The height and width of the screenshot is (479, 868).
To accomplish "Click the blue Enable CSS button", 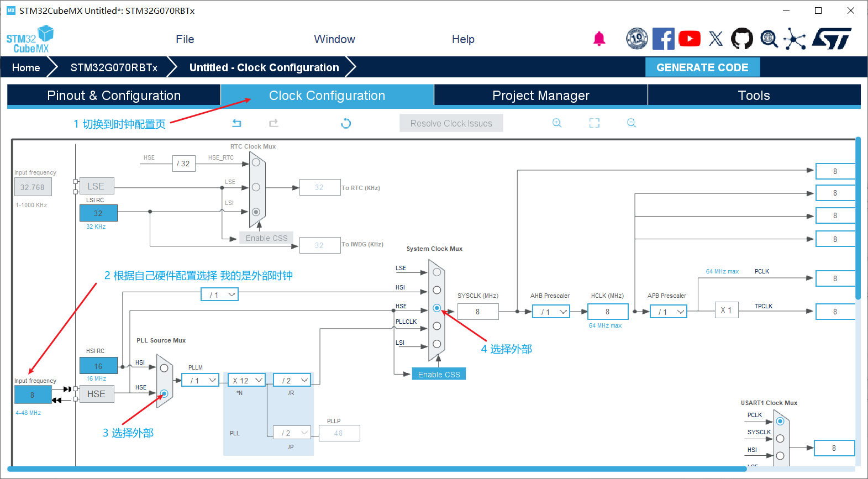I will pyautogui.click(x=439, y=375).
